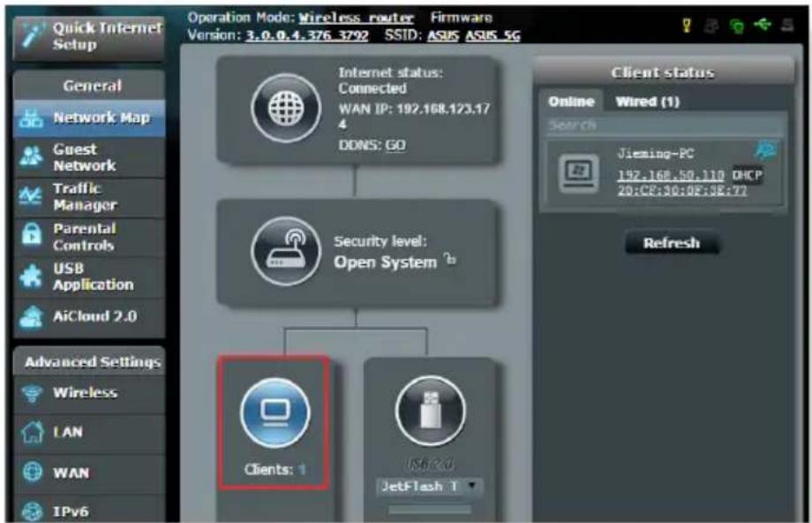Image resolution: width=812 pixels, height=523 pixels.
Task: Click the Client status panel title
Action: [x=663, y=72]
